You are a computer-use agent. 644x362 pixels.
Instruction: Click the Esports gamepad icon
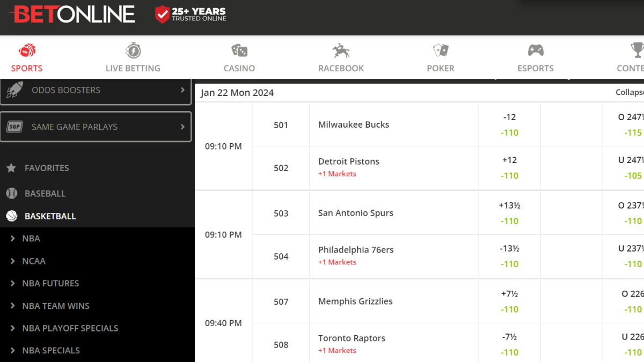coord(536,51)
